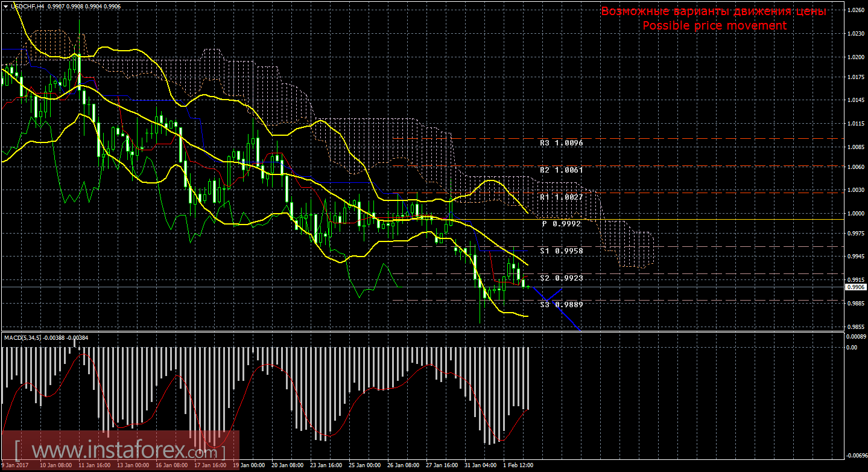Click the R3 1.0096 resistance label

tap(561, 143)
